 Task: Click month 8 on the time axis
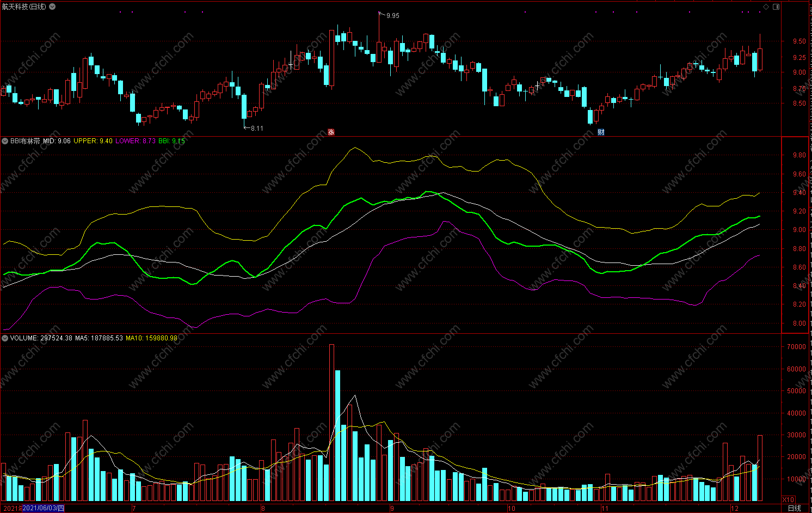point(263,509)
